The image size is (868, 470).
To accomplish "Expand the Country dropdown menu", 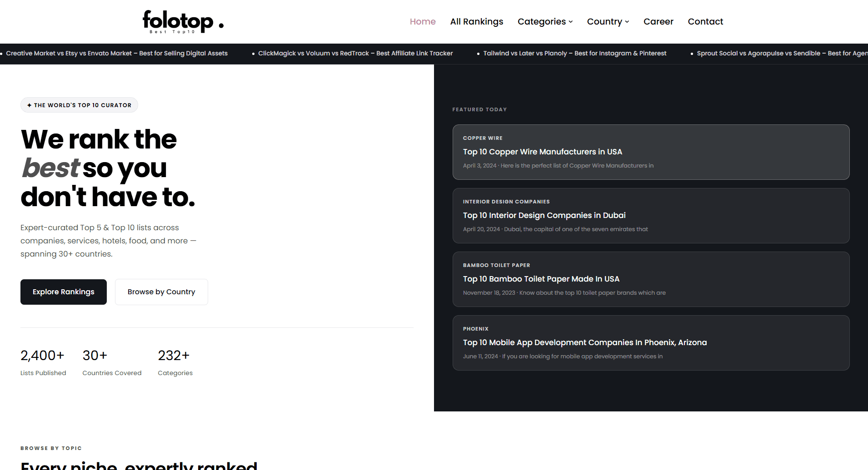I will pyautogui.click(x=608, y=21).
